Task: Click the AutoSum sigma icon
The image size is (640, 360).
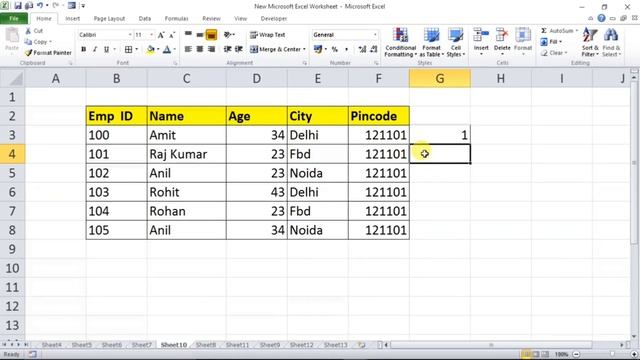Action: coord(544,31)
